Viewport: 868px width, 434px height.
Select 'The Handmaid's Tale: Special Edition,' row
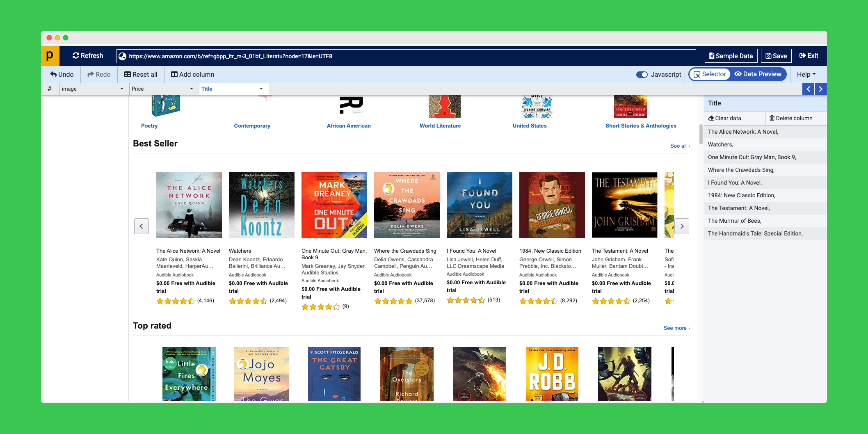click(765, 233)
